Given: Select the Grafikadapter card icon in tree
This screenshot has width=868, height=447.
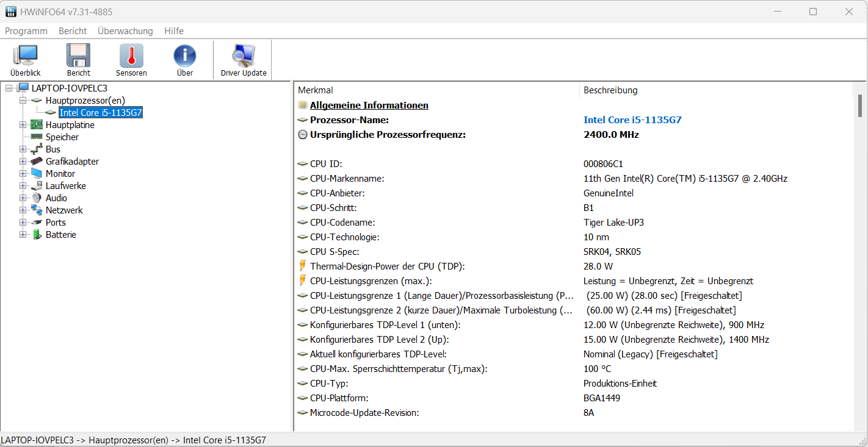Looking at the screenshot, I should click(37, 162).
